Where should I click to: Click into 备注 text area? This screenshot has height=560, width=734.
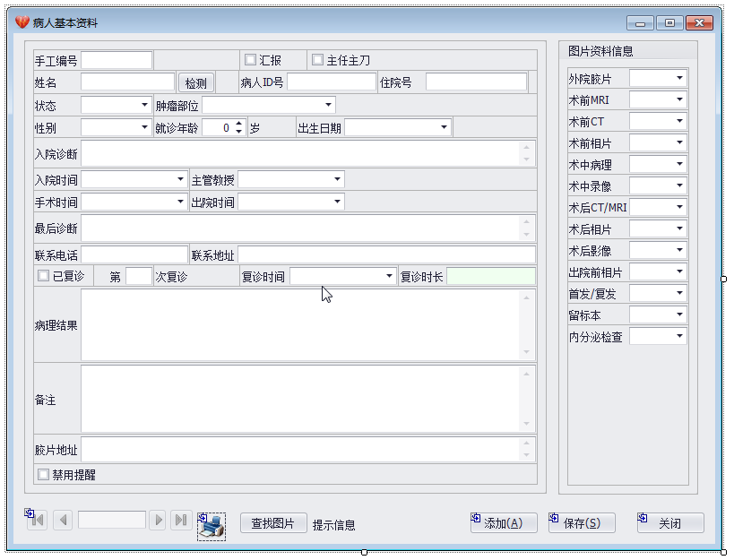(300, 399)
